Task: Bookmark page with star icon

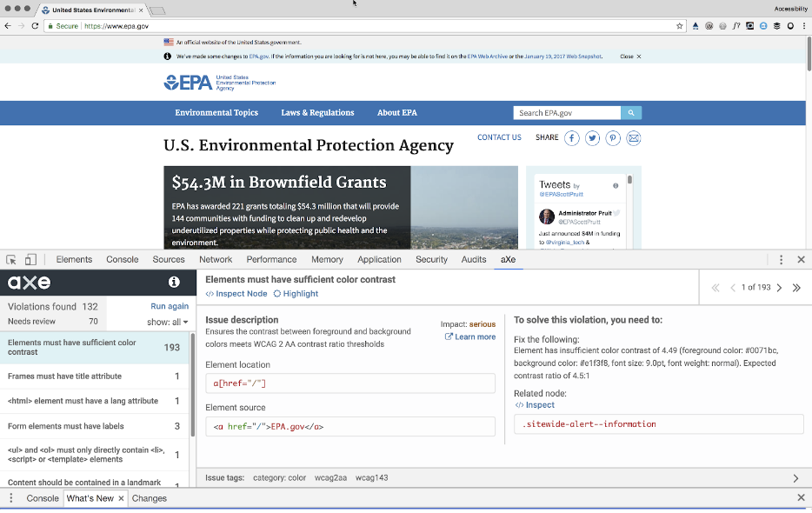Action: click(680, 26)
